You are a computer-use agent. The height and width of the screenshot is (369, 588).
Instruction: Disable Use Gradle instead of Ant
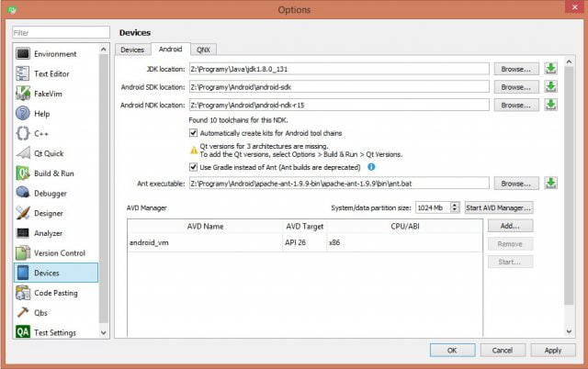tap(193, 167)
